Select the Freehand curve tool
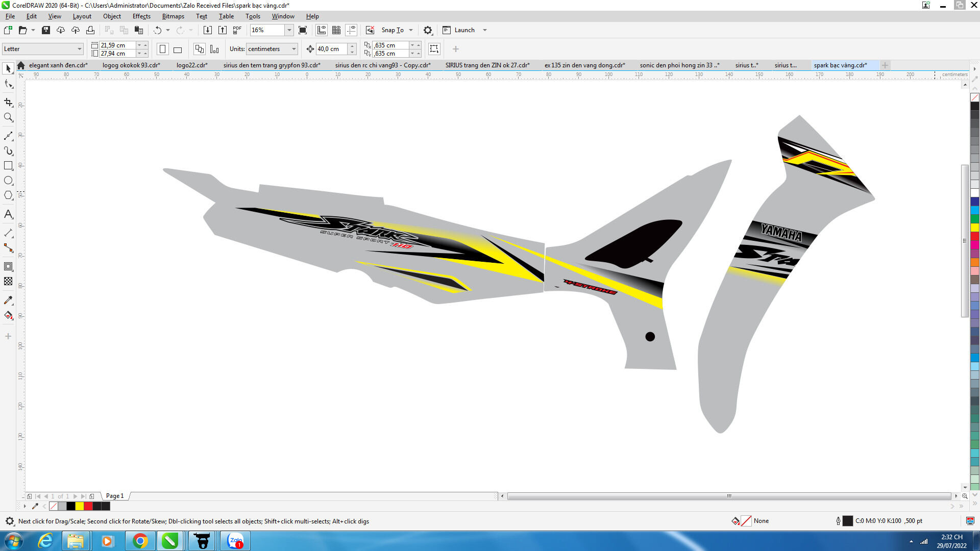The width and height of the screenshot is (980, 551). pos(8,136)
